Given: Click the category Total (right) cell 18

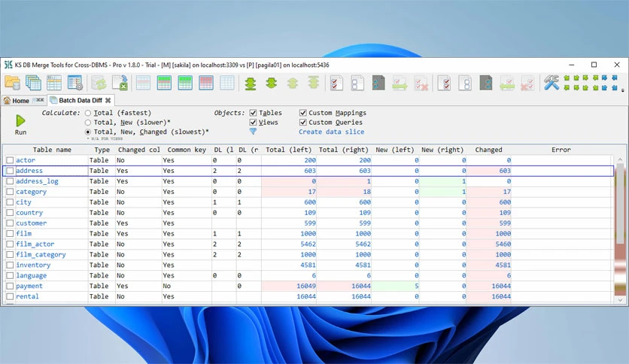Looking at the screenshot, I should coord(344,192).
